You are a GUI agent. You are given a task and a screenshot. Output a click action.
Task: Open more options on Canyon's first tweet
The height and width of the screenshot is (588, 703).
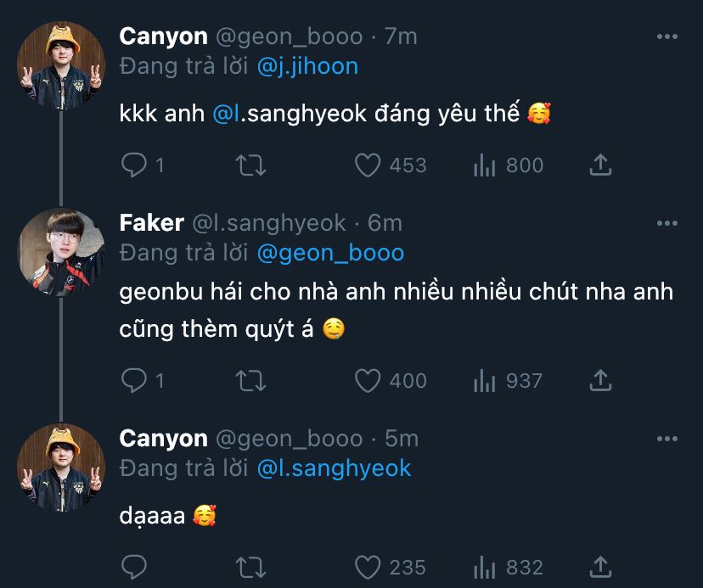[668, 37]
